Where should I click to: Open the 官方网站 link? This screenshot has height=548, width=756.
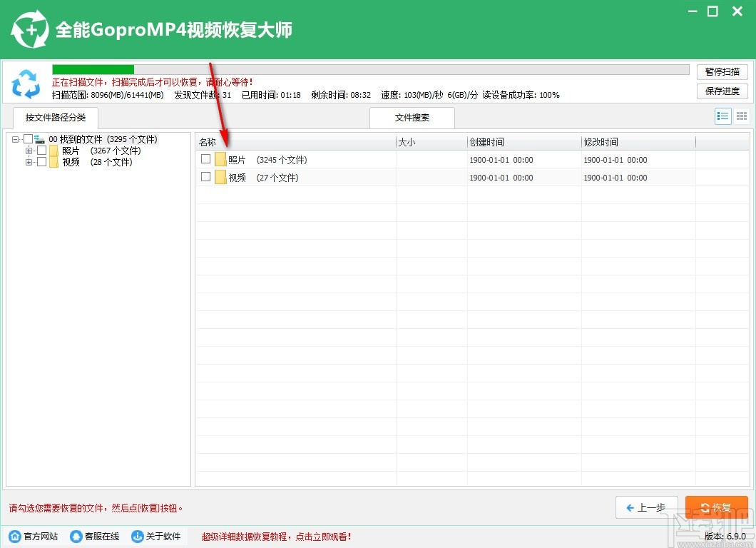coord(41,537)
